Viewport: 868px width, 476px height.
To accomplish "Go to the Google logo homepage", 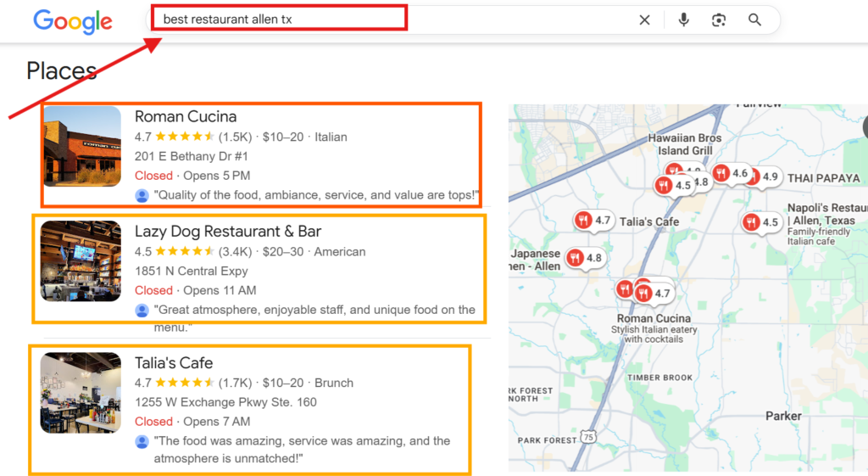I will (x=73, y=21).
